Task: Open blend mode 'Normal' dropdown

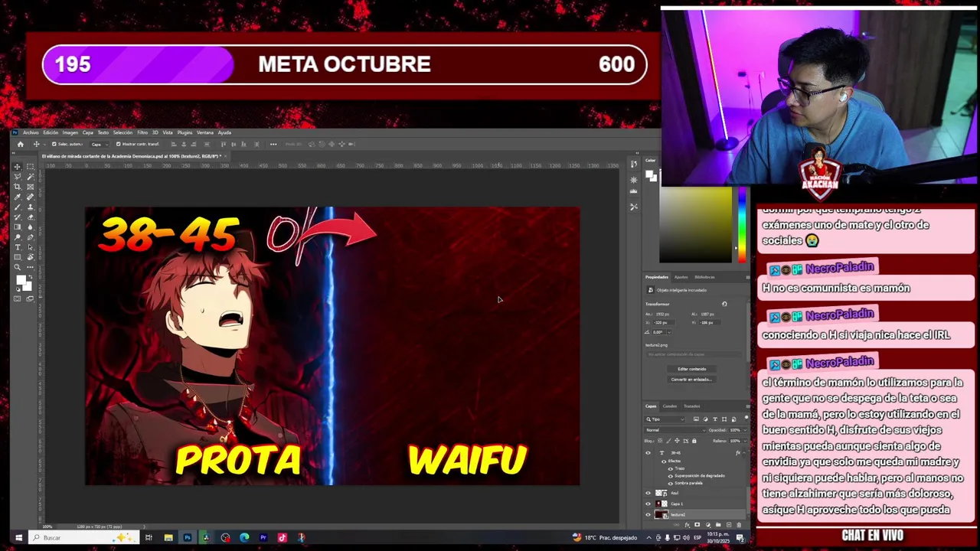Action: click(675, 430)
